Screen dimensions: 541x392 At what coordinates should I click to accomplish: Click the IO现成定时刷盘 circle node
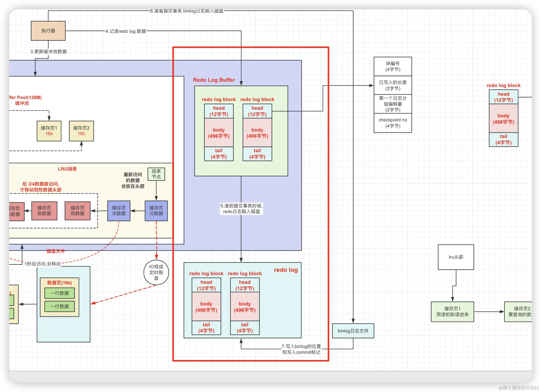(156, 272)
